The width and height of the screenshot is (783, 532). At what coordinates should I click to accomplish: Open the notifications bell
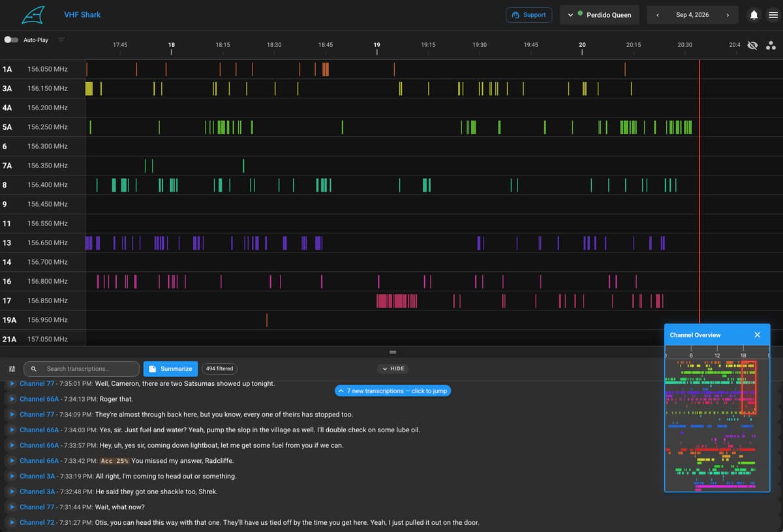pos(754,15)
